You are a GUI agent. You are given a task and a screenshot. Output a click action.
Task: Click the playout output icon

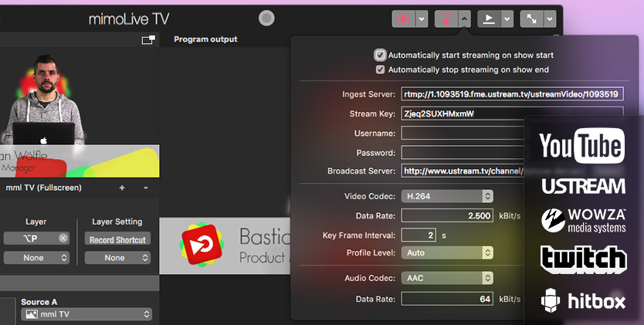point(489,19)
